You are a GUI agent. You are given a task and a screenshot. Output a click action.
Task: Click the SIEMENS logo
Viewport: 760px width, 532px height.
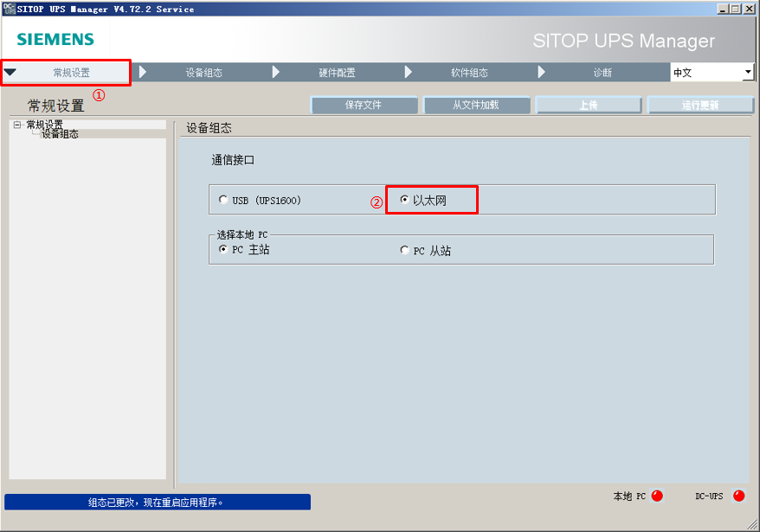coord(55,39)
